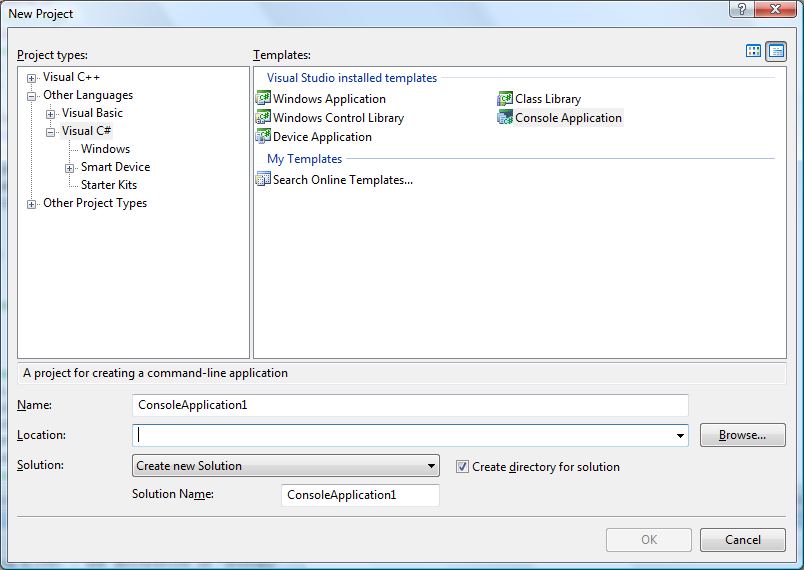
Task: Click the Browse button
Action: [742, 435]
